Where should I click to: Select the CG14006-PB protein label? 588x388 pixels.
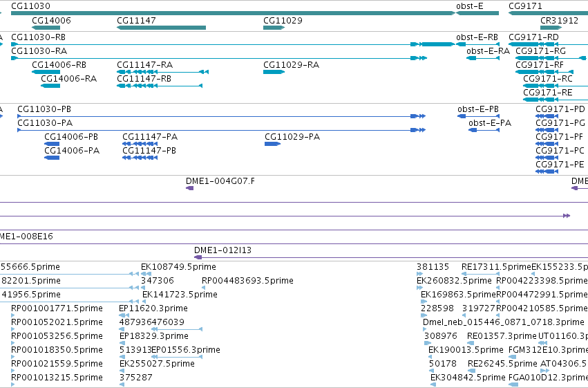coord(71,137)
